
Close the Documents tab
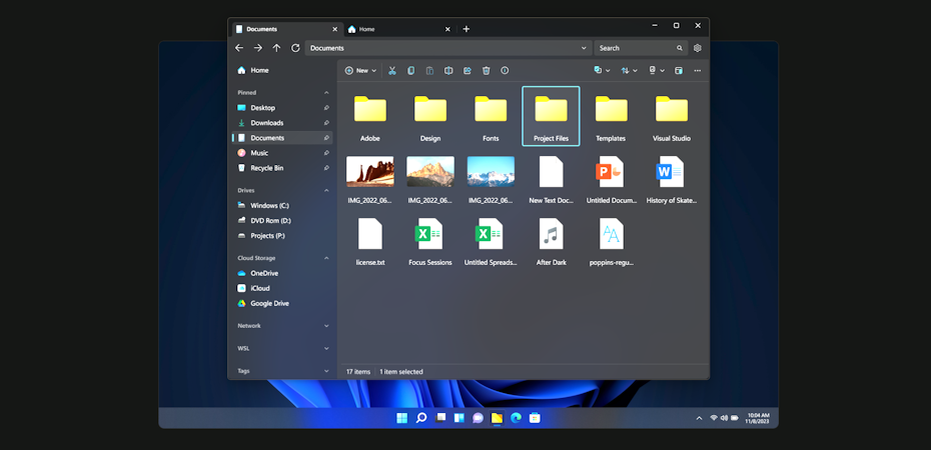(335, 29)
